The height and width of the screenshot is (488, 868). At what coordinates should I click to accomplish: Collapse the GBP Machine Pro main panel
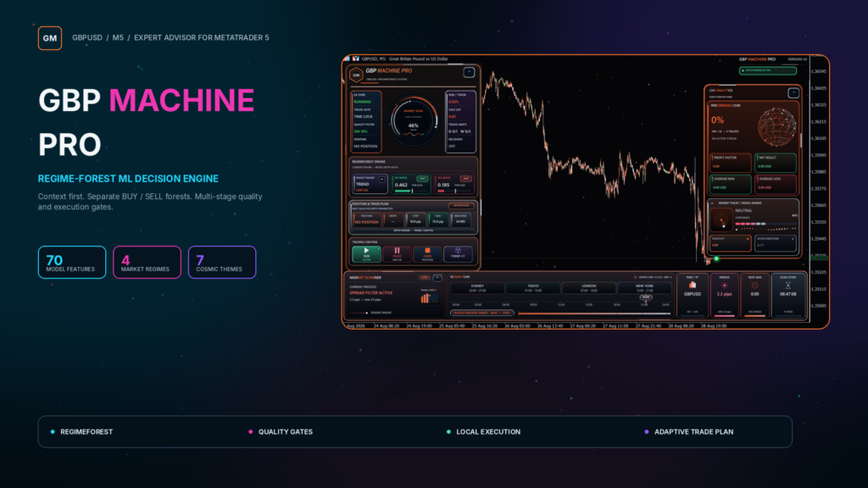(469, 72)
